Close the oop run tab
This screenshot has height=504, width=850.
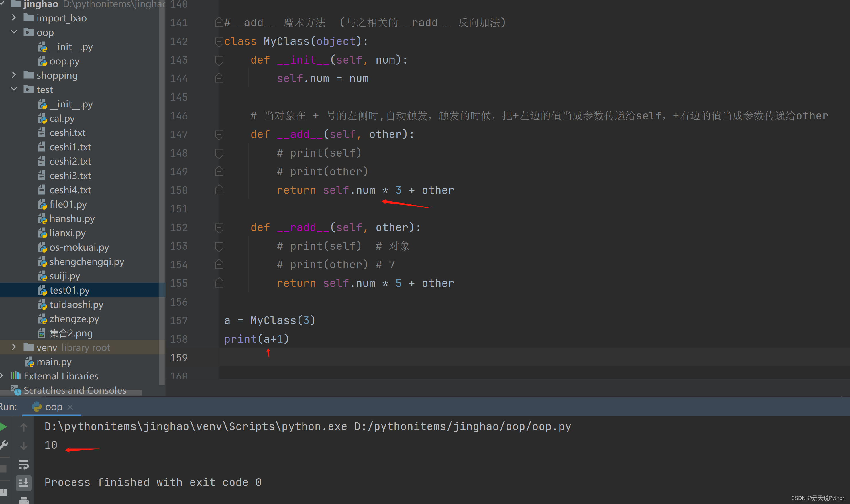[x=70, y=407]
